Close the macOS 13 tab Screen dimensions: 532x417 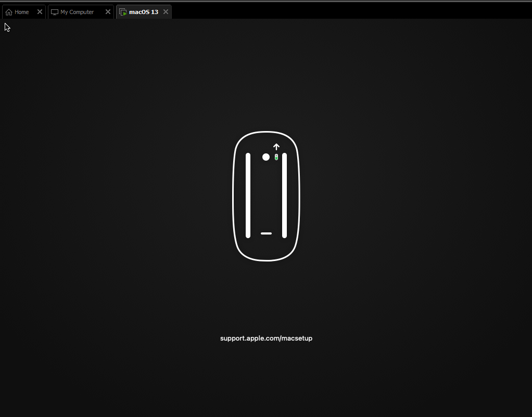(x=166, y=11)
